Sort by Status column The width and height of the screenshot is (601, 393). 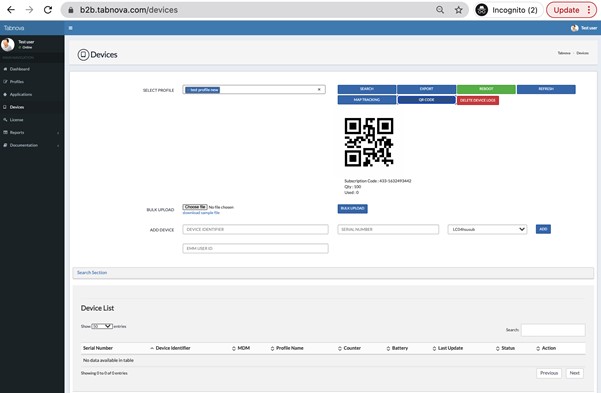tap(508, 348)
